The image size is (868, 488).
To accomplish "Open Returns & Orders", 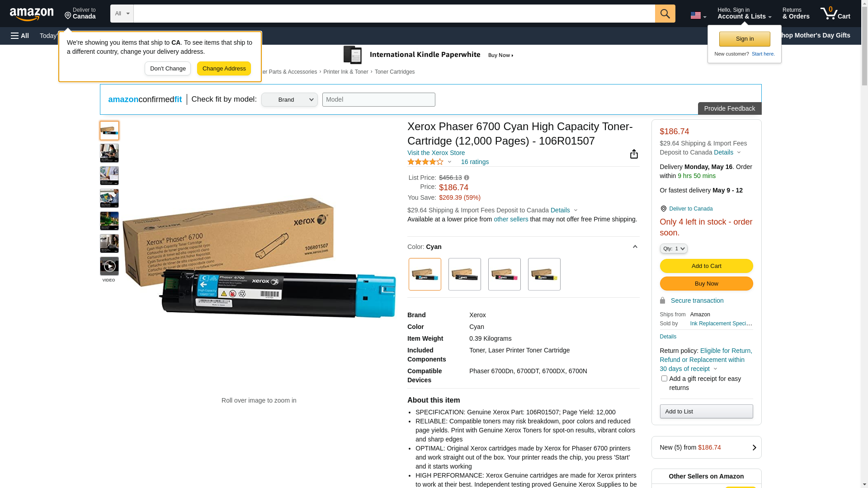I will click(x=796, y=14).
